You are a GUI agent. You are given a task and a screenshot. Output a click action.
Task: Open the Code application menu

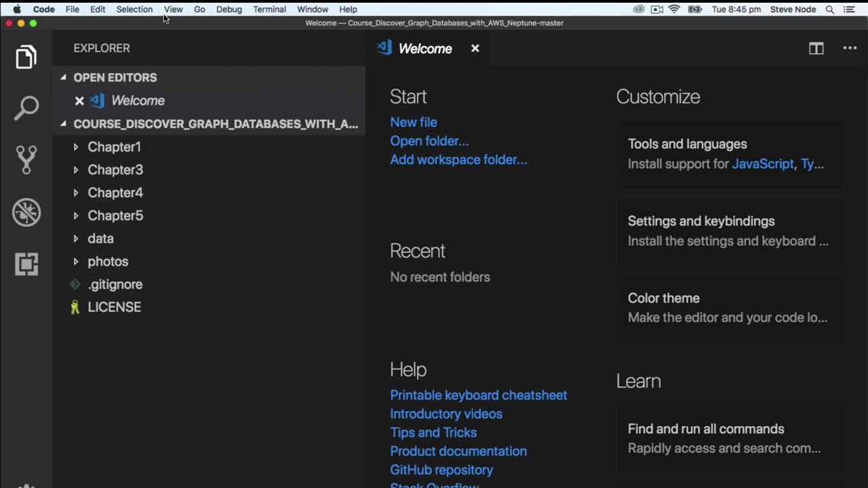44,9
